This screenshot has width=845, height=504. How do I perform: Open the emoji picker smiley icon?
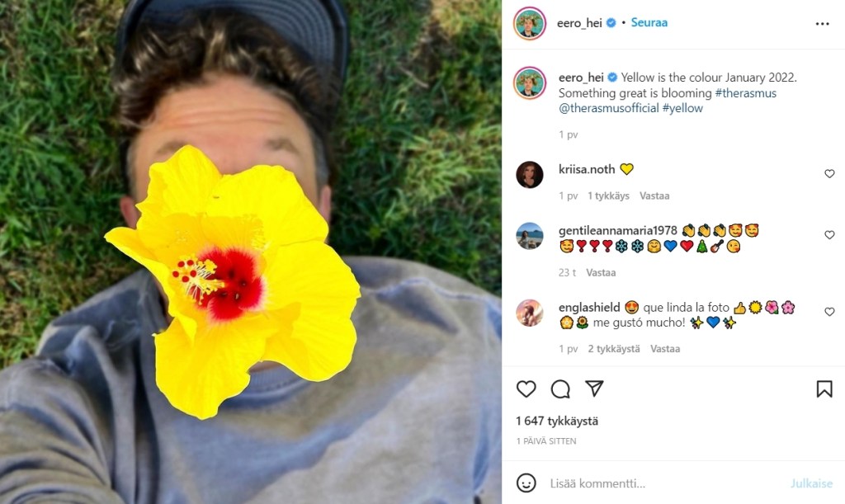coord(526,483)
